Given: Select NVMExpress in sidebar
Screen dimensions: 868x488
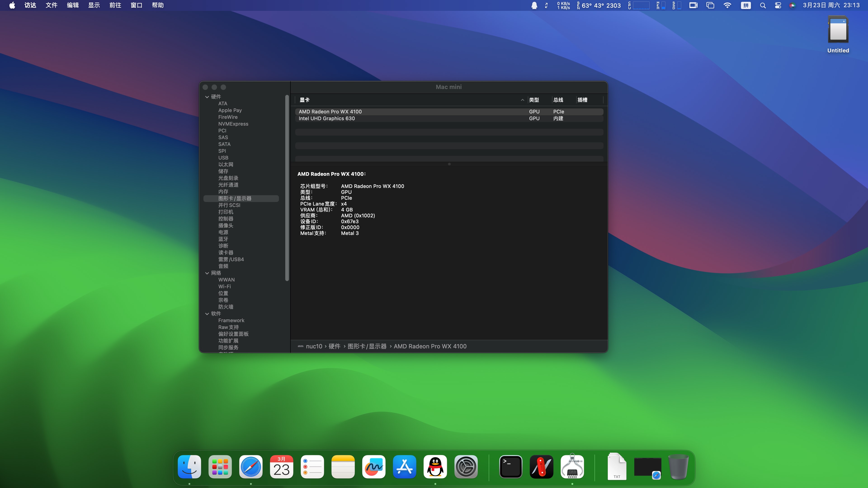Looking at the screenshot, I should [x=233, y=124].
